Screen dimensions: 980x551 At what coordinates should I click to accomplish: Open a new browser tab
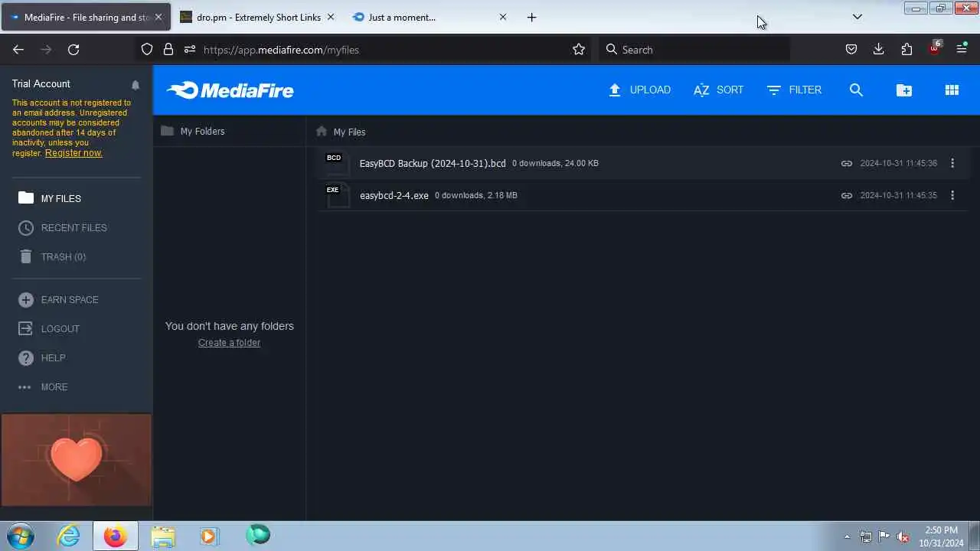[532, 17]
